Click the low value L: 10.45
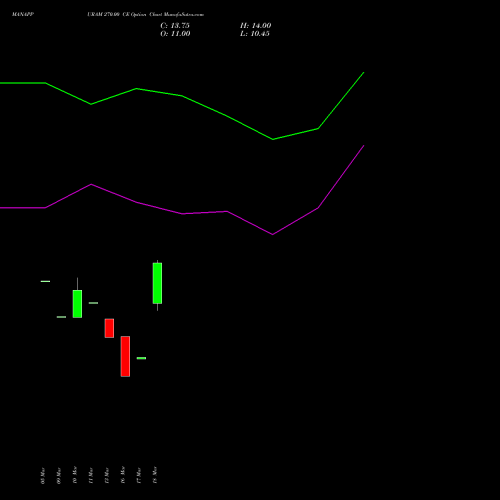Viewport: 500px width, 500px height. (255, 34)
